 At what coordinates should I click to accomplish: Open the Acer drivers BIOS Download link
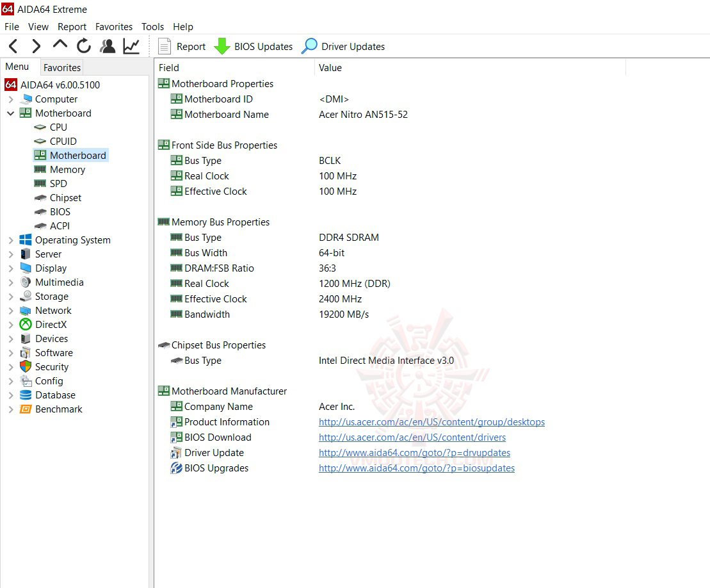(412, 437)
